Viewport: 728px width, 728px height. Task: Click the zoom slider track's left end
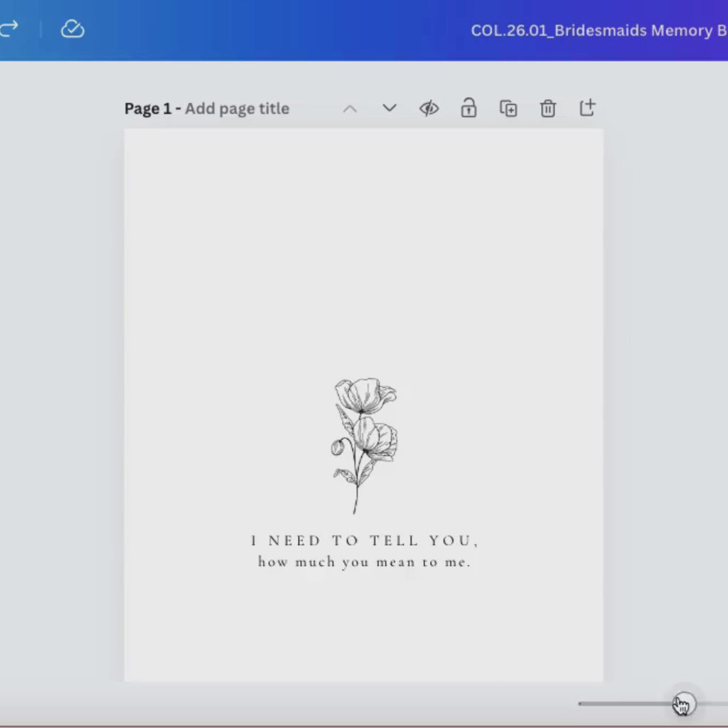(x=582, y=703)
